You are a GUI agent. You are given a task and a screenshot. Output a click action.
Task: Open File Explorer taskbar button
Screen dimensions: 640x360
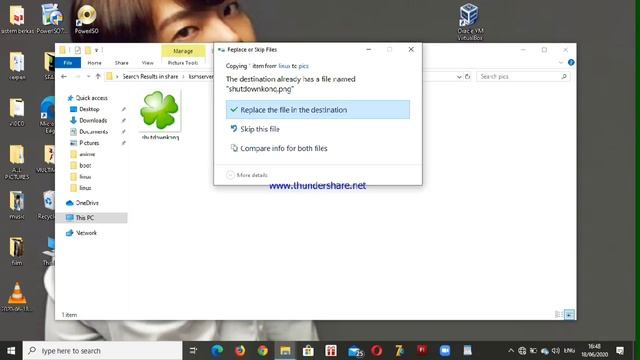pos(285,351)
